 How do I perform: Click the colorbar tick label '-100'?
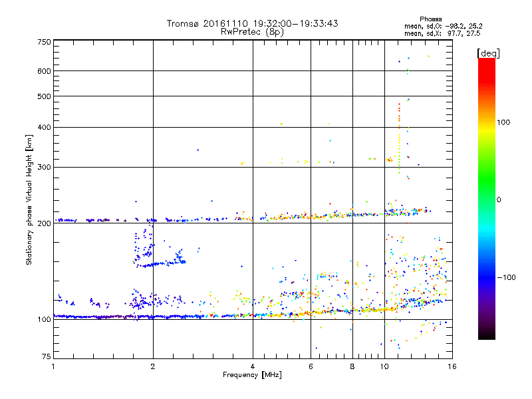tap(506, 277)
